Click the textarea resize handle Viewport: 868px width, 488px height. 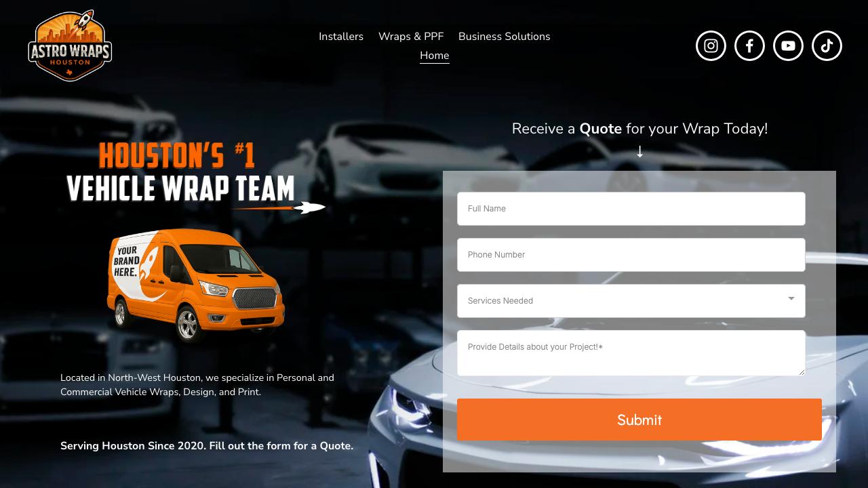[x=802, y=373]
